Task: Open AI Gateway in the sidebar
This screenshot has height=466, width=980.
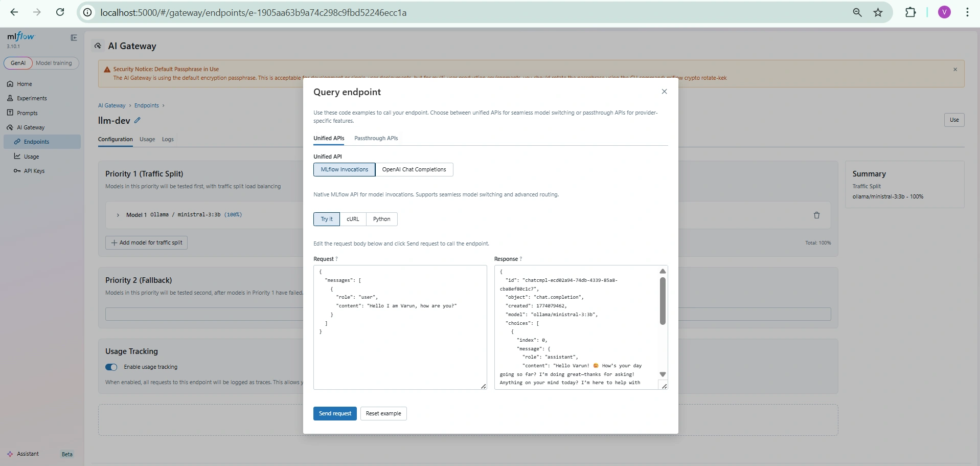Action: pos(42,127)
